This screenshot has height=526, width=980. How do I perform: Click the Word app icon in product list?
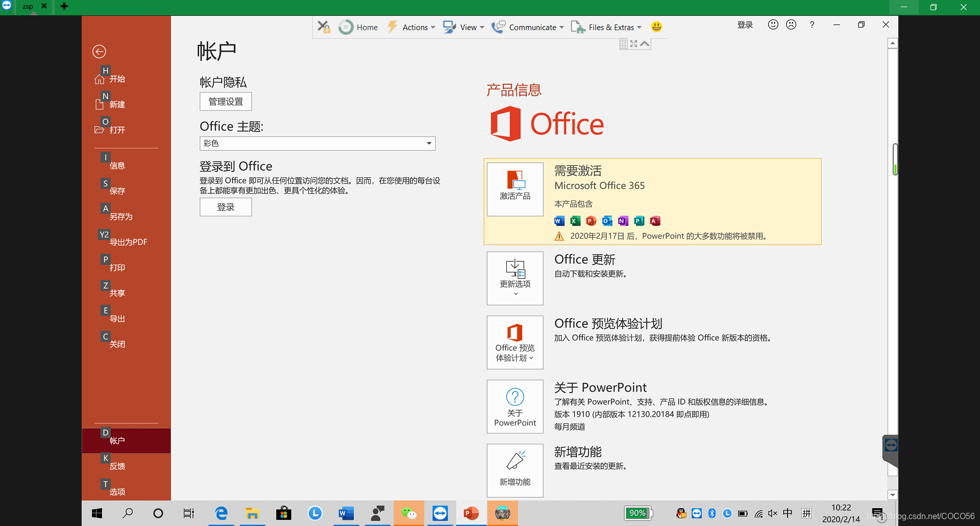coord(559,221)
